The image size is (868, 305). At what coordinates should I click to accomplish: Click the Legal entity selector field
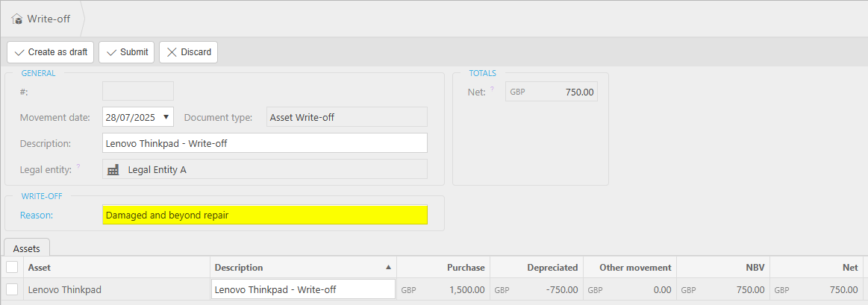(265, 169)
